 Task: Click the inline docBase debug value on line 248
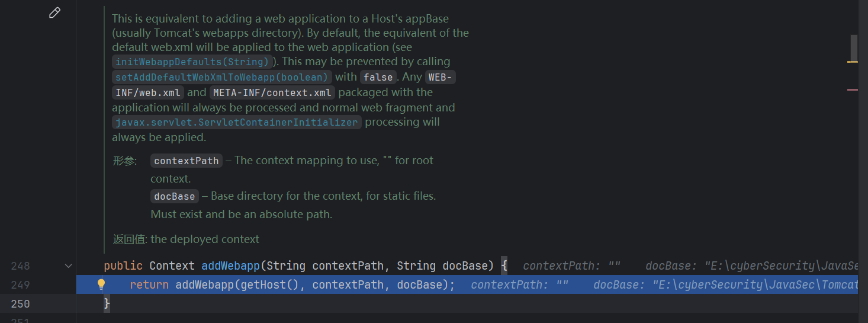[x=752, y=266]
